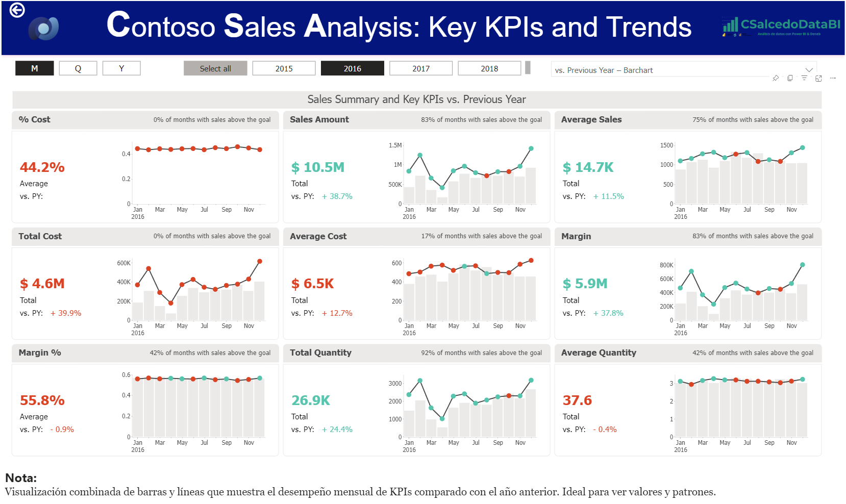Click the CSalcedoDataBI logo
The width and height of the screenshot is (846, 504).
tap(781, 26)
